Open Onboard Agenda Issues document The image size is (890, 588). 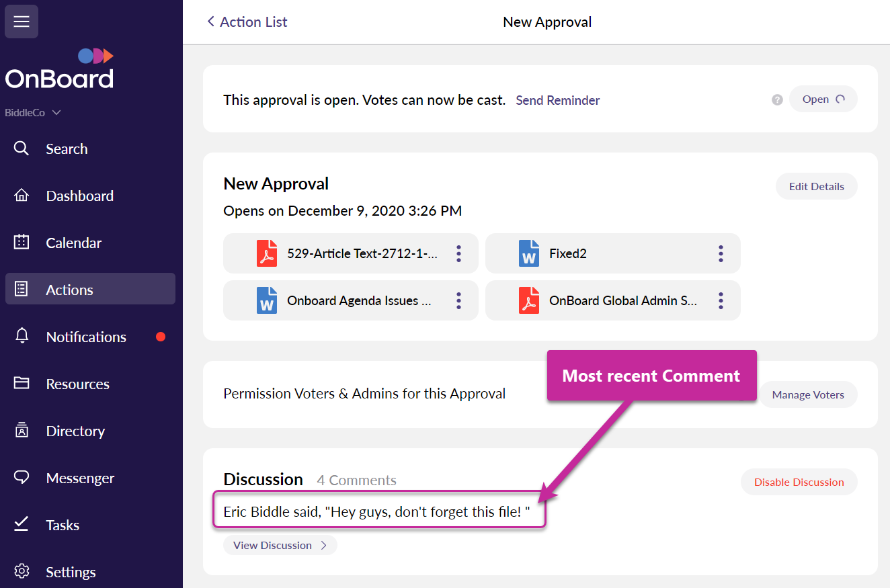point(350,300)
